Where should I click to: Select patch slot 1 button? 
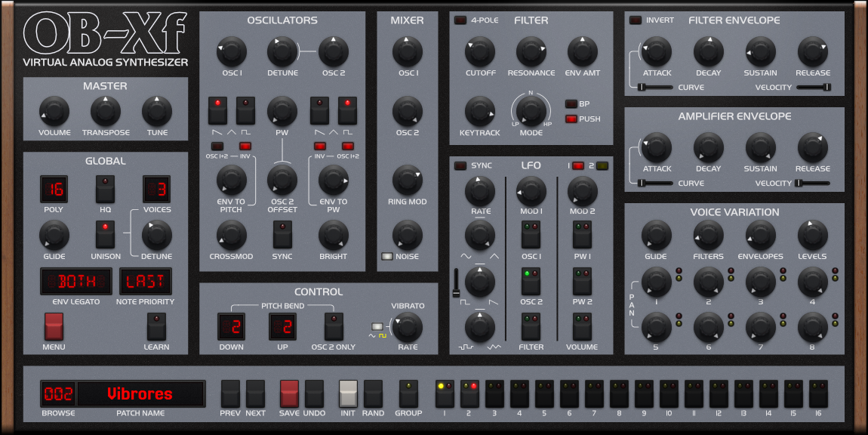445,394
